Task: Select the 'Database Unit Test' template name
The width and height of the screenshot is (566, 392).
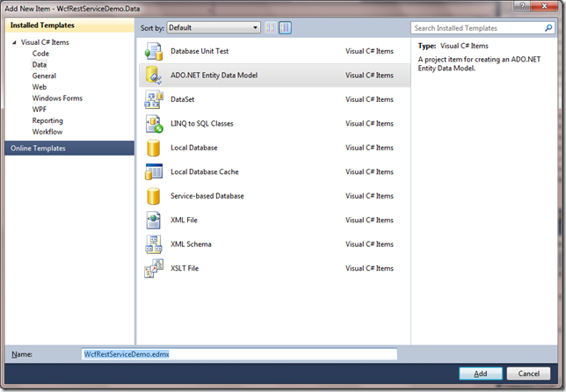Action: (200, 51)
